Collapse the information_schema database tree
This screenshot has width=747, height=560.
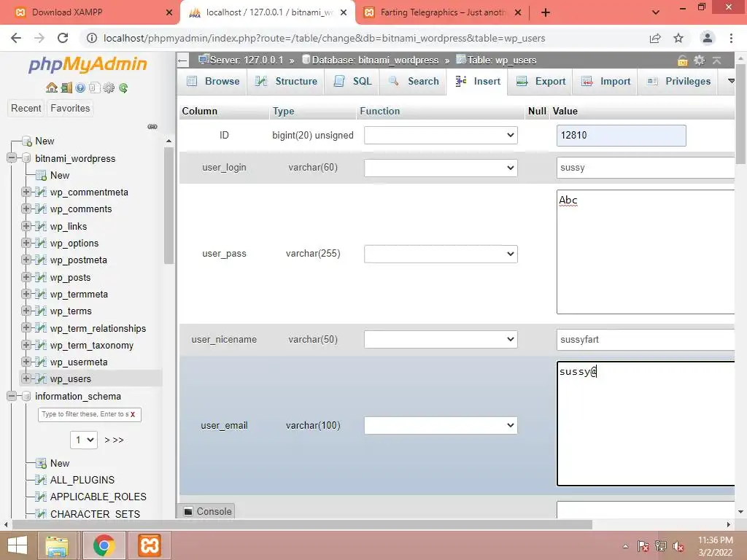tap(12, 396)
